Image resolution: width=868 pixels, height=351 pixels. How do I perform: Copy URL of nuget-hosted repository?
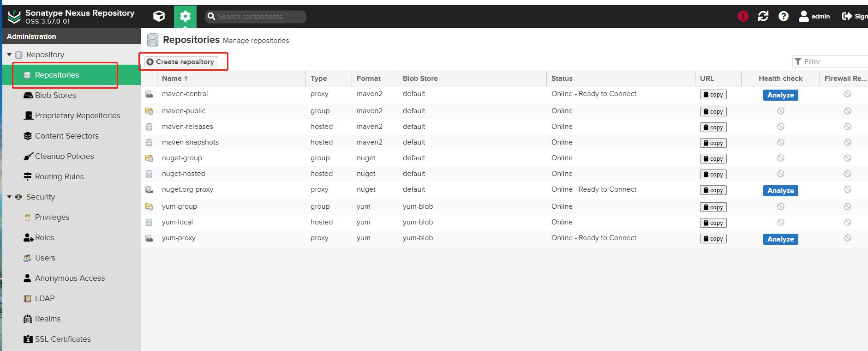(713, 174)
